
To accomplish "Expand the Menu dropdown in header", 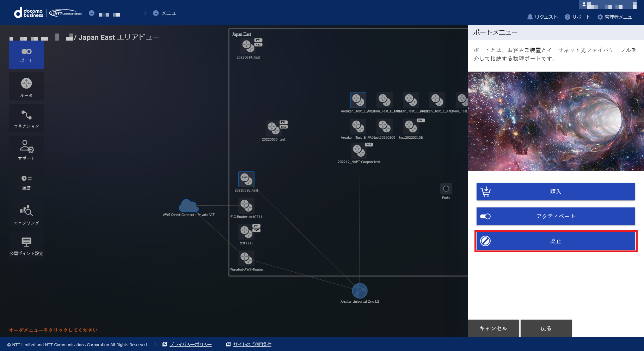I will coord(156,13).
